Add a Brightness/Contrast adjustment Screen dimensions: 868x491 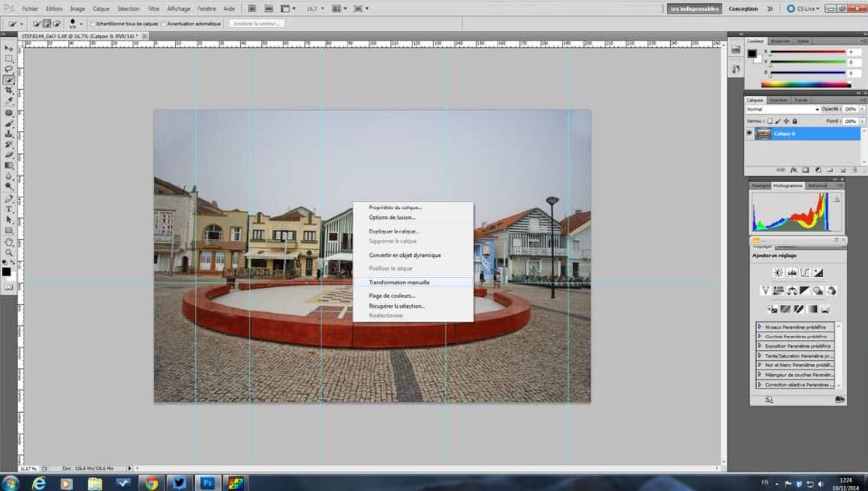pyautogui.click(x=778, y=273)
